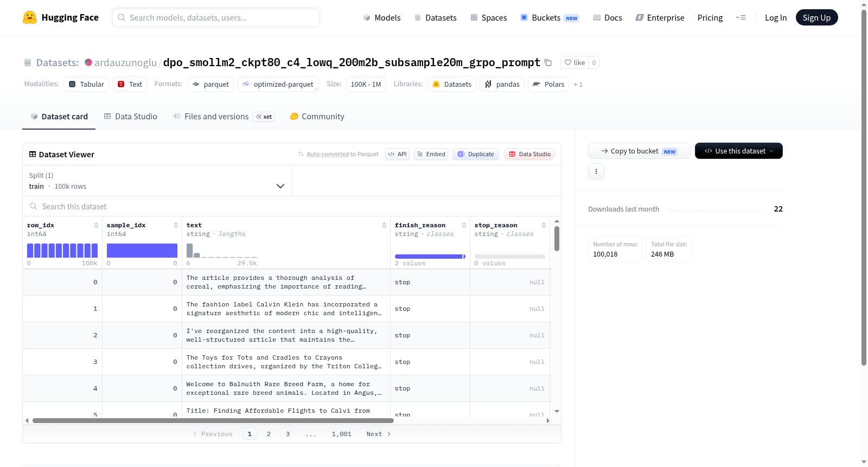The width and height of the screenshot is (868, 467).
Task: Show the +1 more libraries
Action: click(x=578, y=85)
